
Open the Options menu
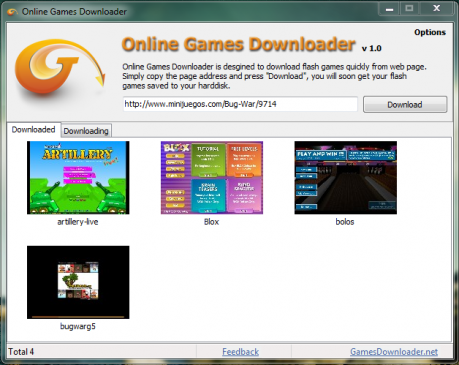430,32
